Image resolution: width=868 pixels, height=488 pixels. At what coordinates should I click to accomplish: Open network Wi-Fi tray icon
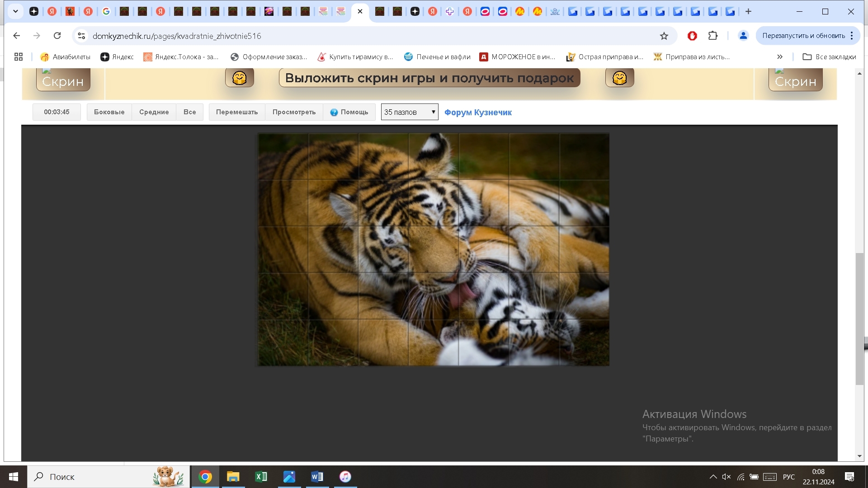741,477
